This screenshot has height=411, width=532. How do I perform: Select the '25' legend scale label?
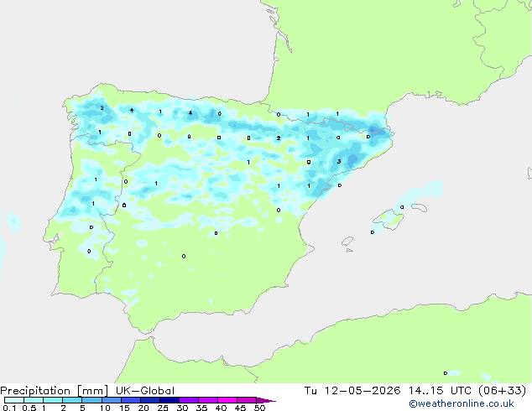(163, 408)
